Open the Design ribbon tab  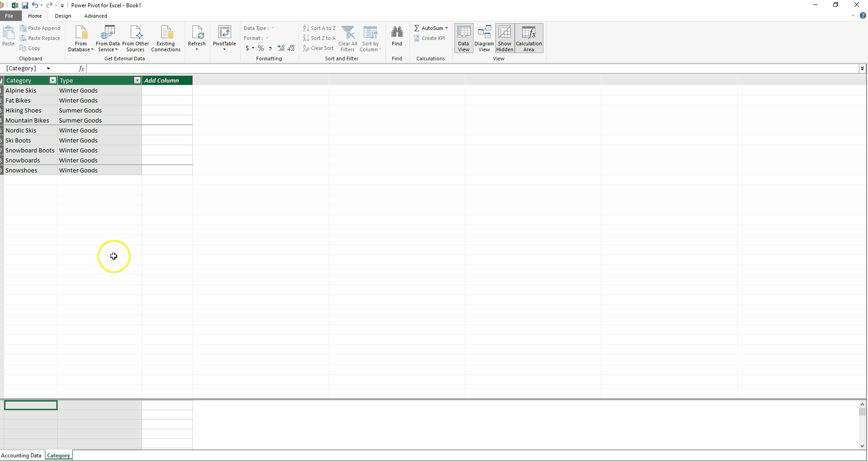coord(63,16)
